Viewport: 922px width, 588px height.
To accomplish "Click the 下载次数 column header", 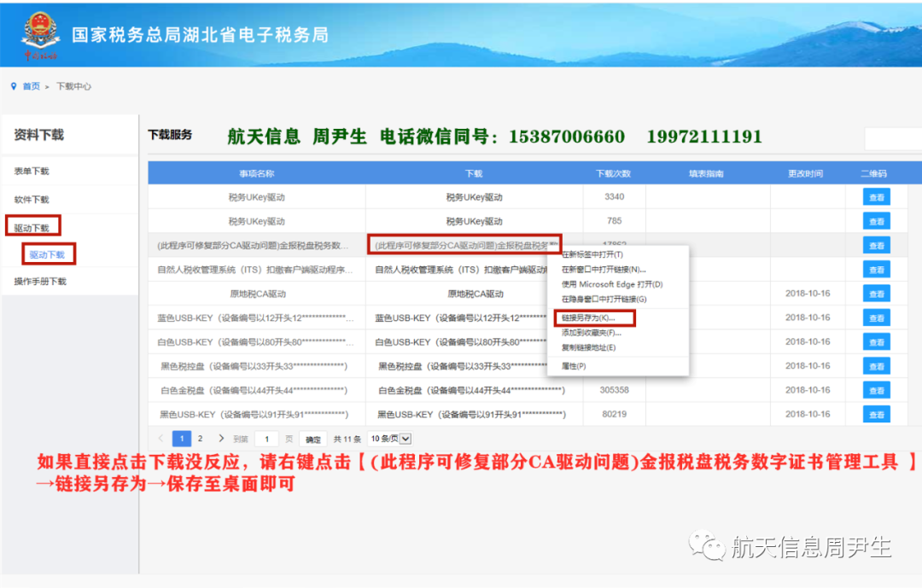I will 613,173.
